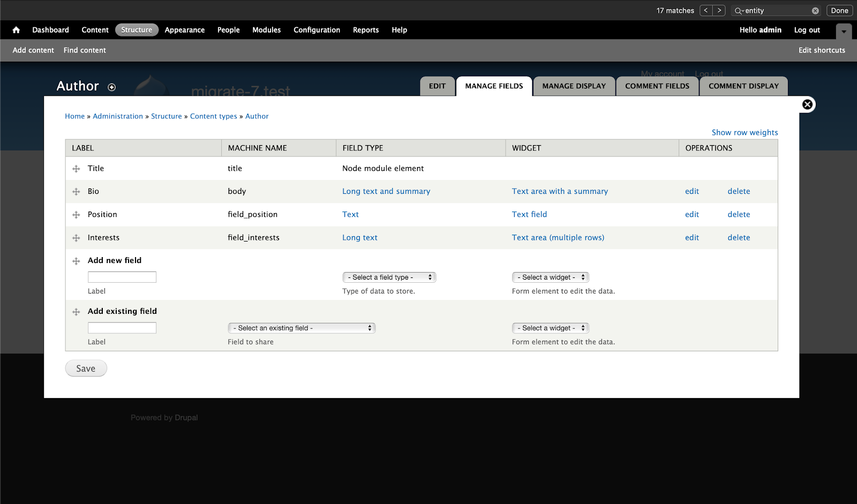
Task: Edit the Position field
Action: pyautogui.click(x=692, y=214)
